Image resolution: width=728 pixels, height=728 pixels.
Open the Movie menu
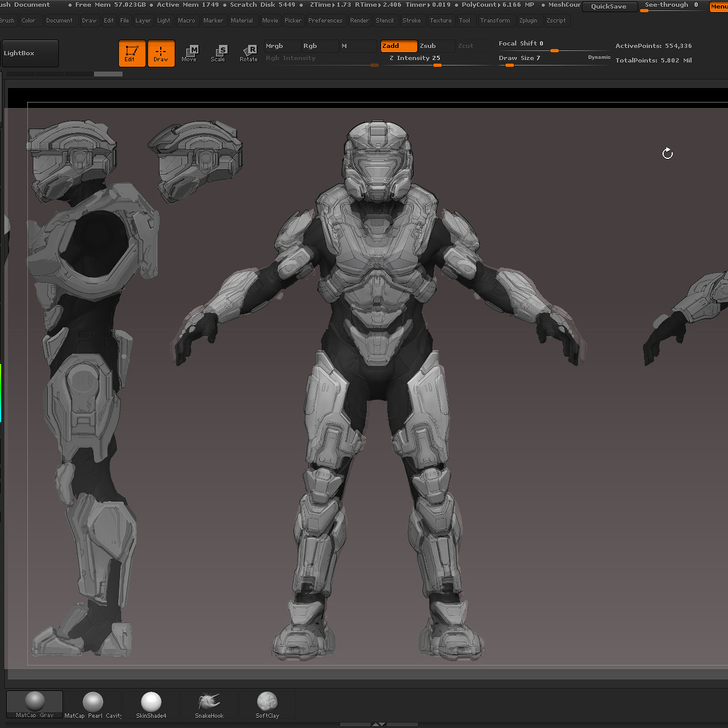click(270, 21)
